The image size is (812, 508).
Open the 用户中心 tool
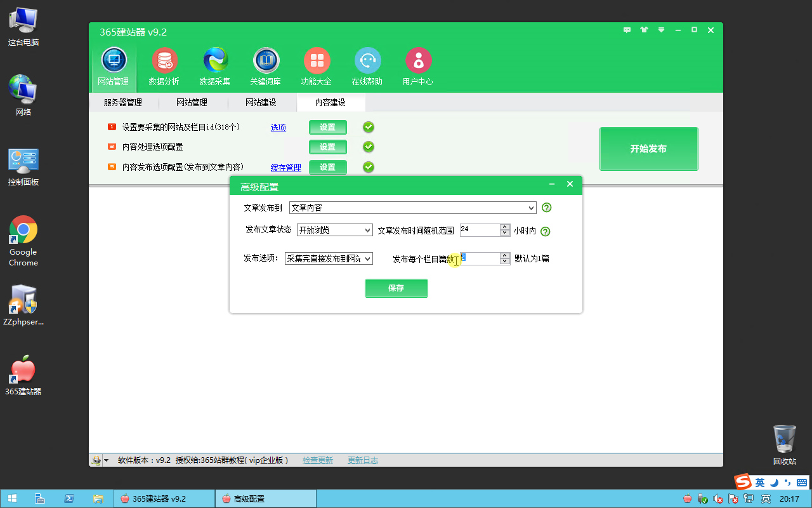tap(418, 67)
